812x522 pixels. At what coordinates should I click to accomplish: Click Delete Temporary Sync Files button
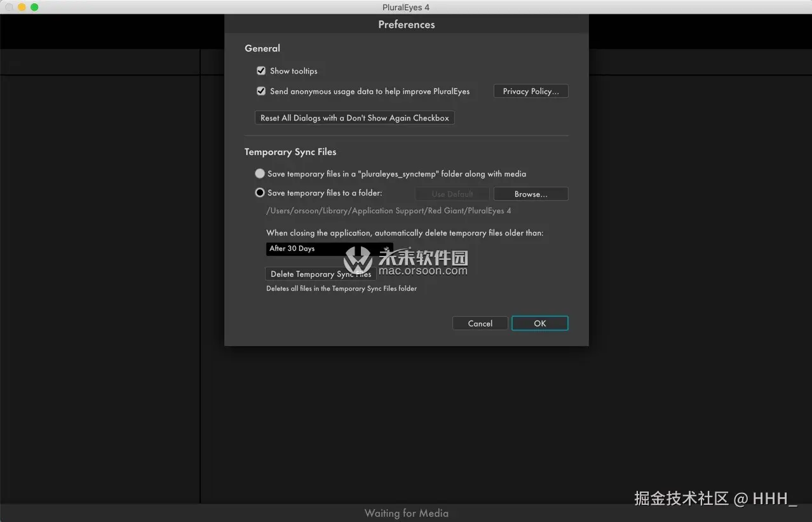tap(321, 274)
